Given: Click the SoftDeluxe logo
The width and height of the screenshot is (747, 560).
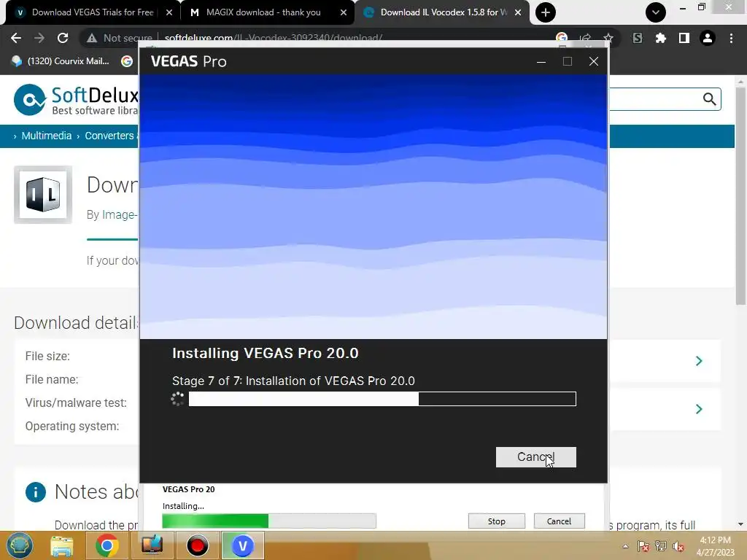Looking at the screenshot, I should (x=76, y=100).
